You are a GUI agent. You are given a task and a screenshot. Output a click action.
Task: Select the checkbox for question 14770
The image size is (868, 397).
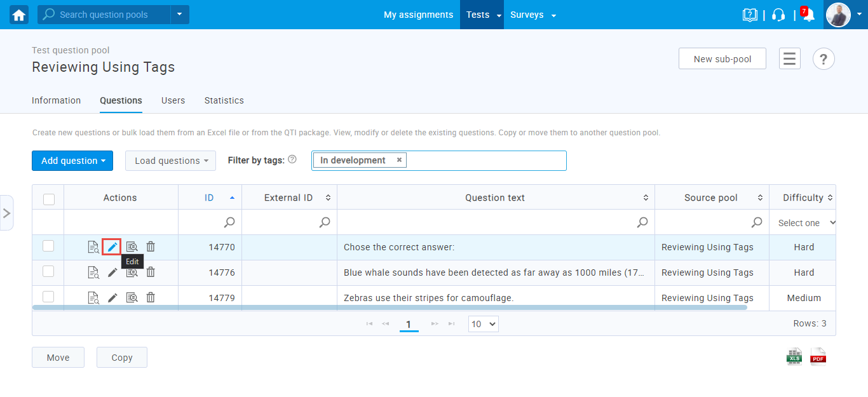(48, 246)
